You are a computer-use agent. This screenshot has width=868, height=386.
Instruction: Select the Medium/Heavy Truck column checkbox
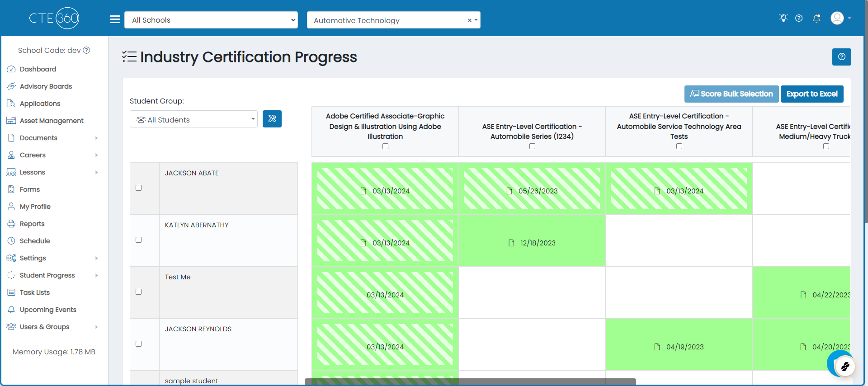point(826,146)
